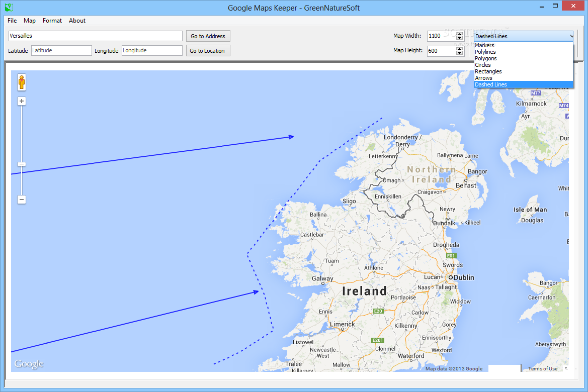Zoom out with the map minus button
Viewport: 588px width, 392px height.
(x=22, y=200)
